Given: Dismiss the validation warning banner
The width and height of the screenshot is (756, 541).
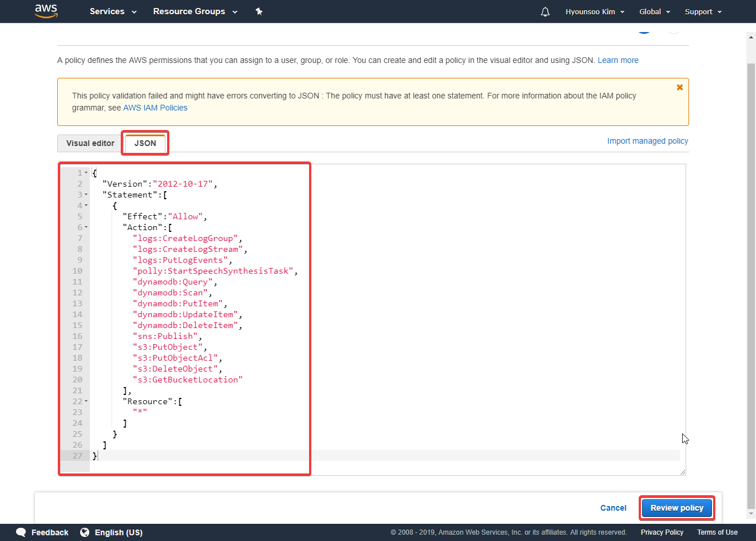Looking at the screenshot, I should tap(680, 88).
